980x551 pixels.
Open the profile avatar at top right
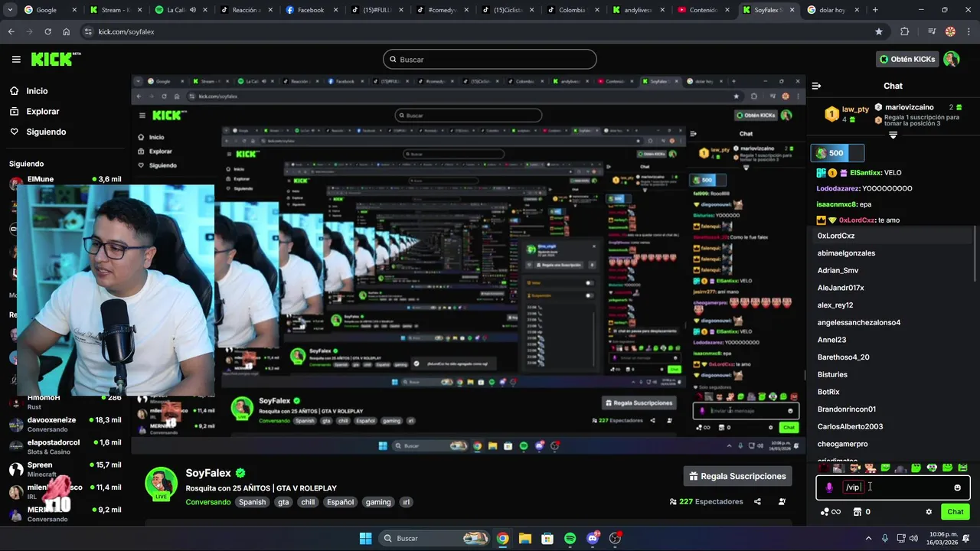coord(951,59)
